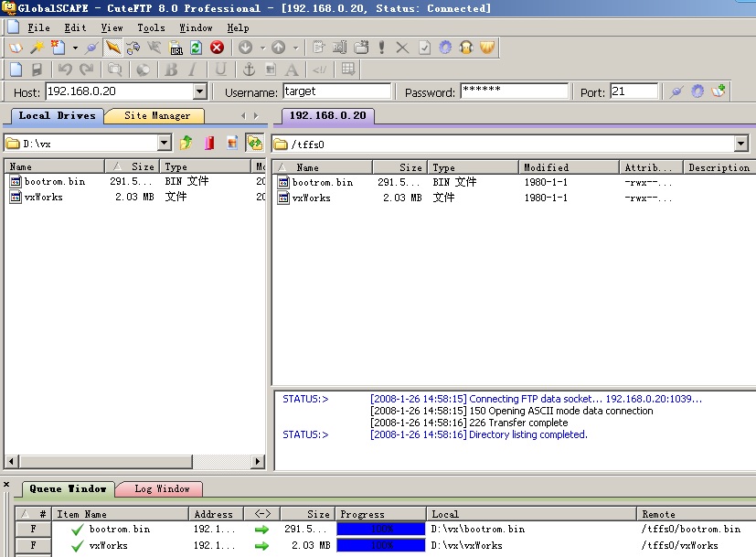Sort remote files by Name column header

(x=323, y=167)
